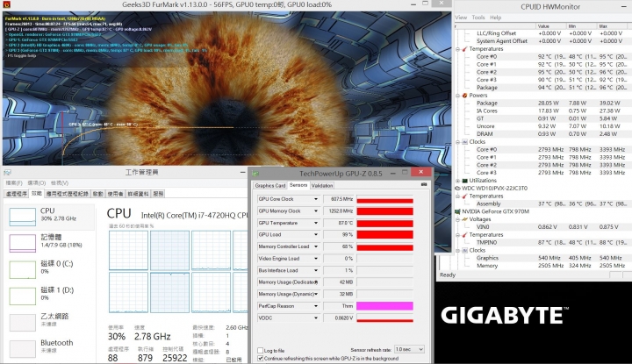
Task: Click the Max column header in HWMonitor
Action: coord(614,26)
